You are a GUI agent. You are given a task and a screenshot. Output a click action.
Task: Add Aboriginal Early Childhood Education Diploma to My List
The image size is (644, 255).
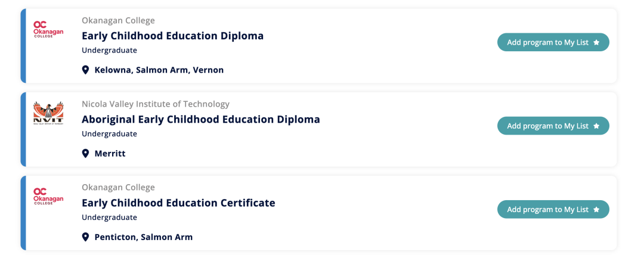553,126
